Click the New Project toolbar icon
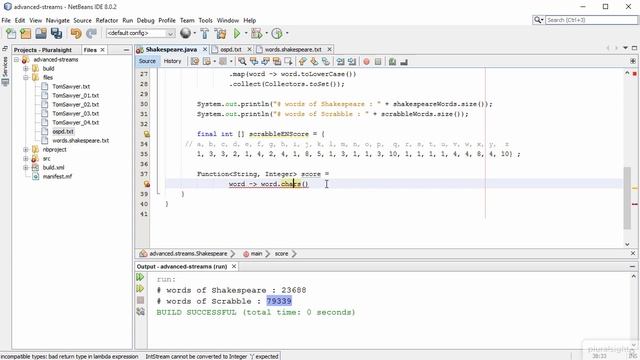The width and height of the screenshot is (640, 360). point(26,33)
